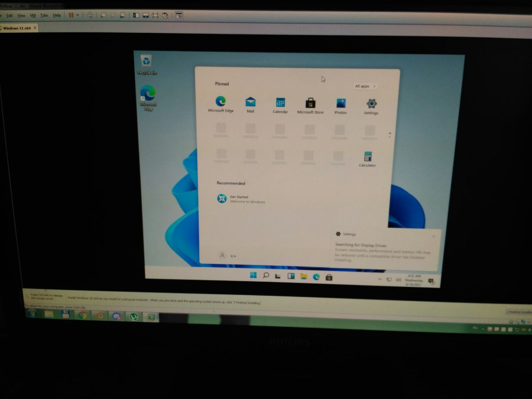Open the VMware View menu
532x399 pixels.
point(21,15)
